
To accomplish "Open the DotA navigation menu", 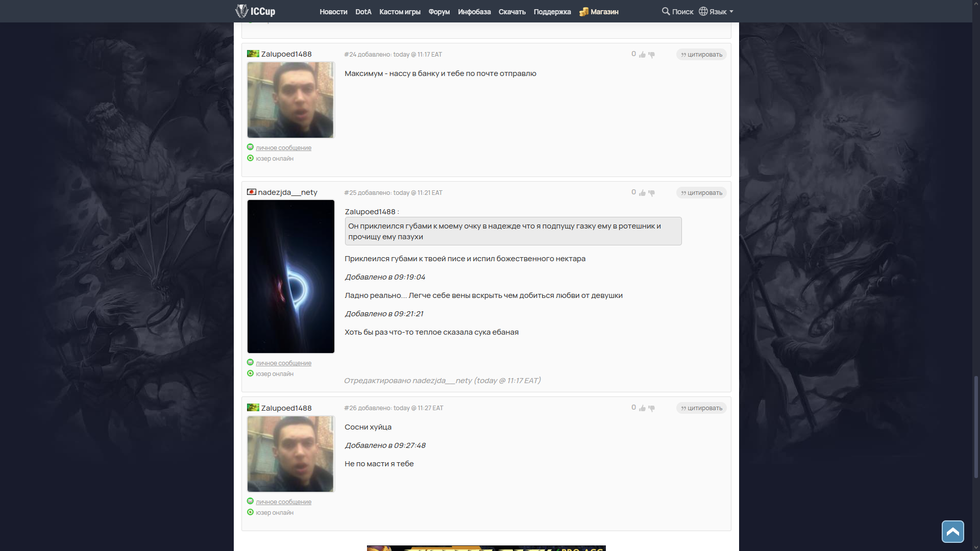I will pyautogui.click(x=363, y=12).
